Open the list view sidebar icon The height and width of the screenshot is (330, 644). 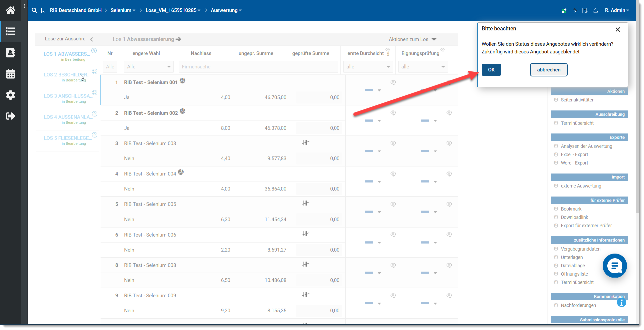(x=10, y=31)
